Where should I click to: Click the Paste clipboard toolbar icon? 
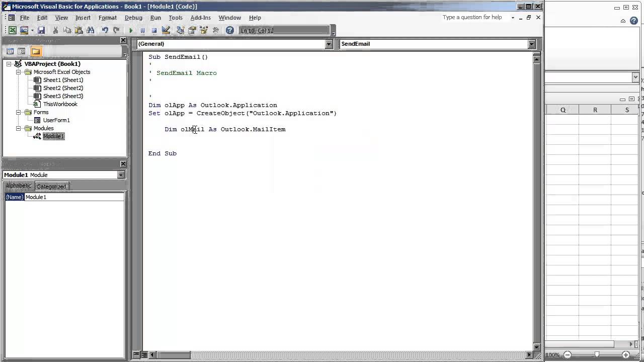point(79,31)
